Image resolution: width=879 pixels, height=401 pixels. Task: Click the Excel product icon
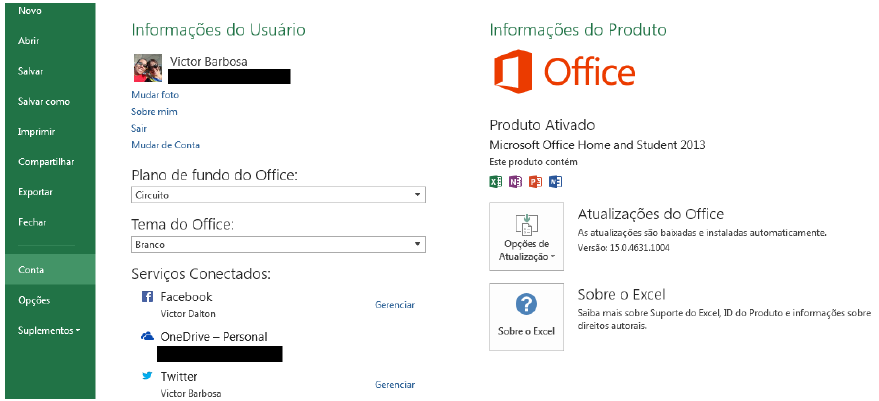(496, 182)
